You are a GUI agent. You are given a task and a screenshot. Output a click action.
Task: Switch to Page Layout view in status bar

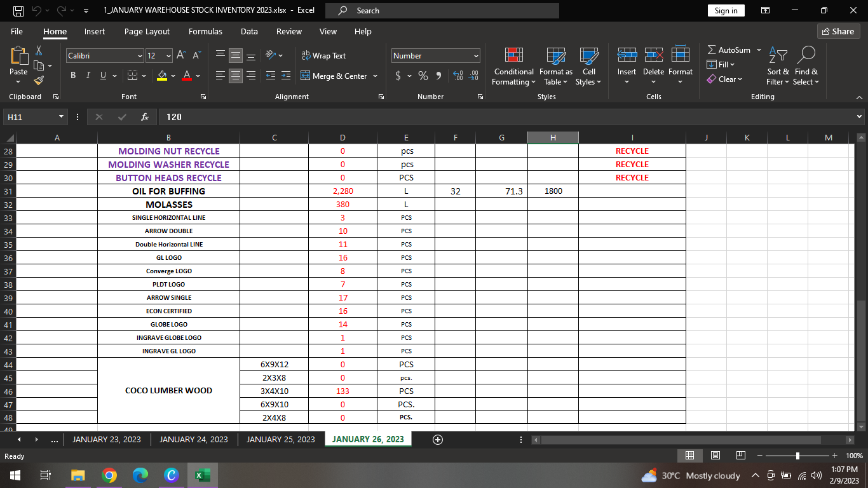715,456
